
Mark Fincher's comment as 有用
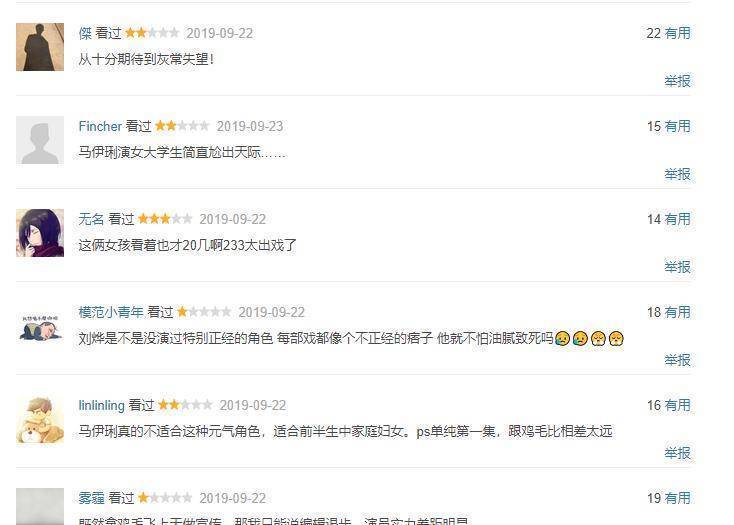pyautogui.click(x=677, y=126)
